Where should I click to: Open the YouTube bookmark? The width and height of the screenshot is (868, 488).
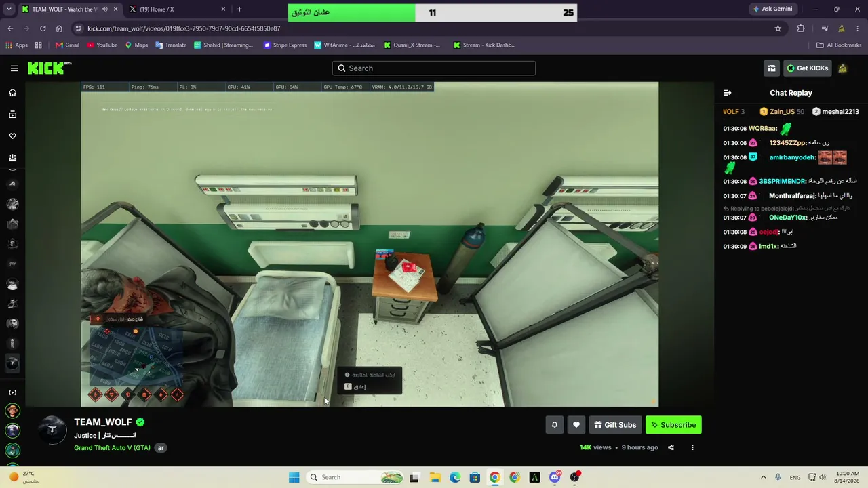point(102,45)
